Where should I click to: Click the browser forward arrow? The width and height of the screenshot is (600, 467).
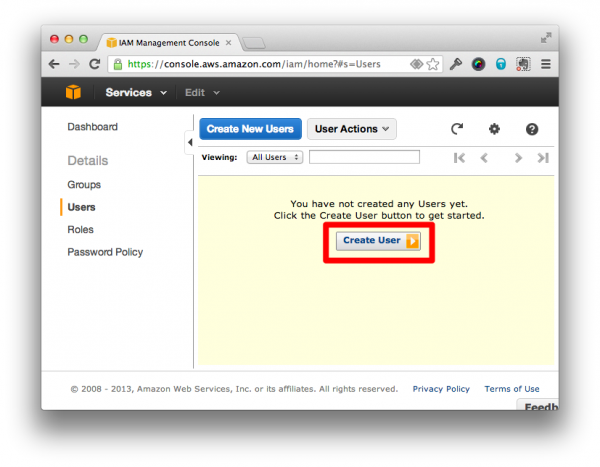pos(74,64)
